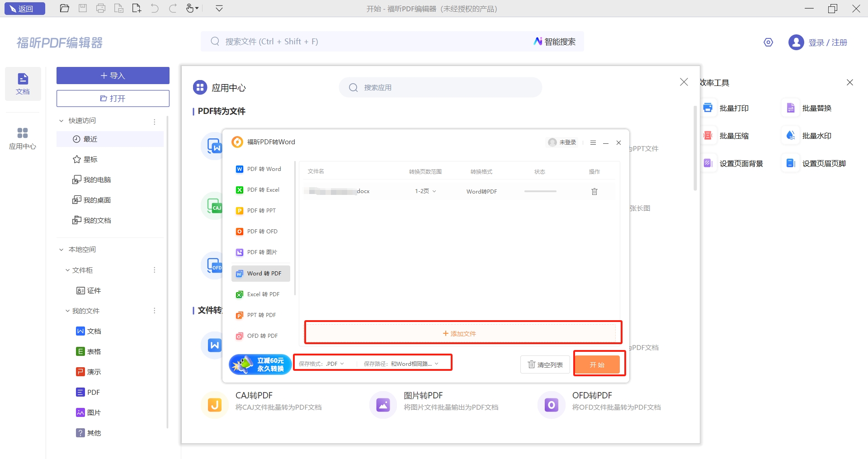The height and width of the screenshot is (459, 868).
Task: Open the CAJ转PDF app icon
Action: click(x=215, y=405)
